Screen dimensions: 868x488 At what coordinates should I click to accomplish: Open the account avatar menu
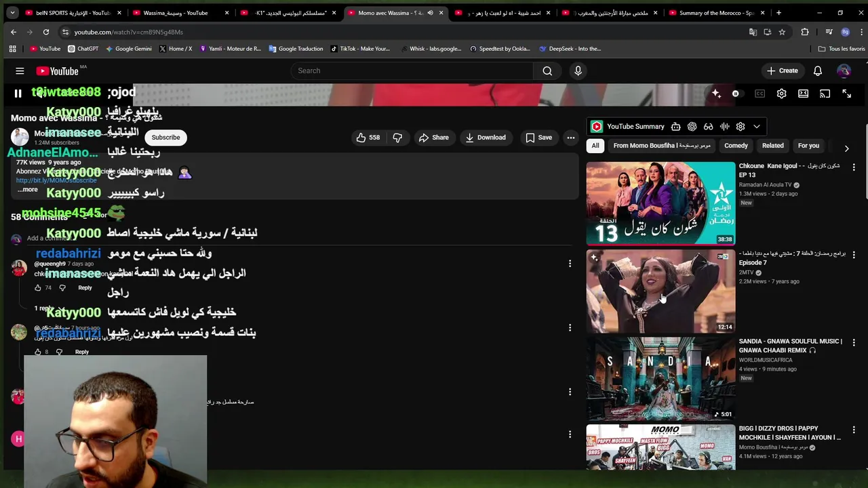coord(844,70)
